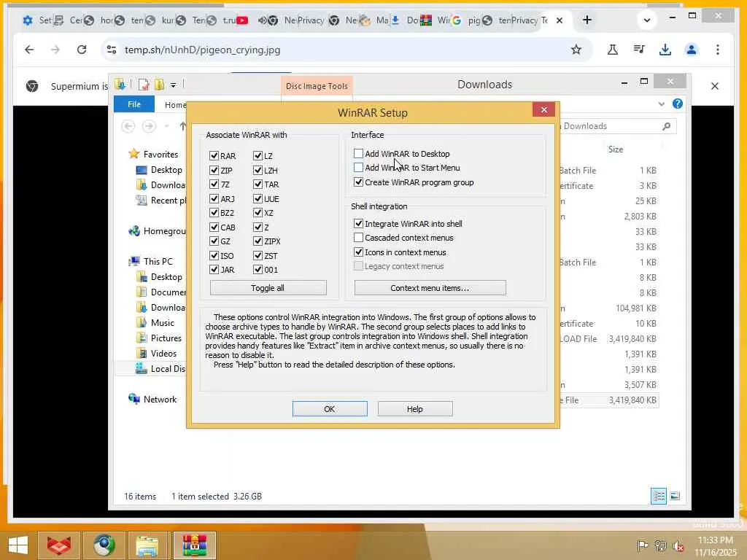Uncheck the TAR association checkbox

258,184
